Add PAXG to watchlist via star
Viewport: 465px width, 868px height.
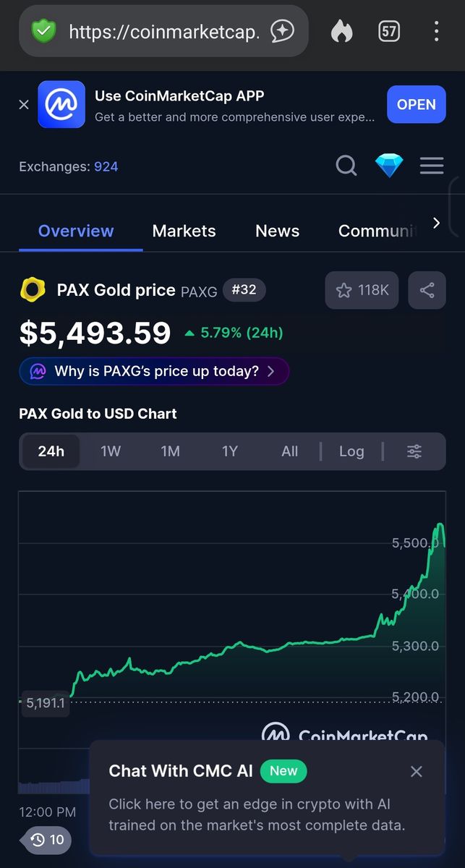click(362, 290)
